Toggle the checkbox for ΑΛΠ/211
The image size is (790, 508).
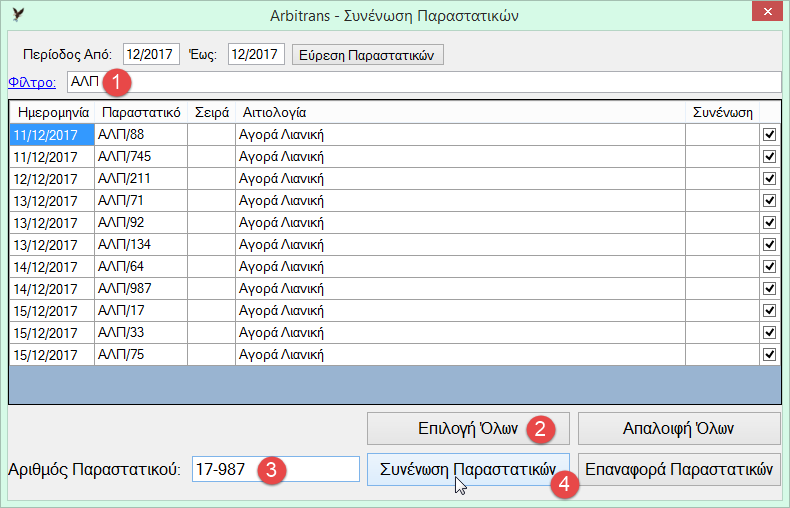click(769, 178)
